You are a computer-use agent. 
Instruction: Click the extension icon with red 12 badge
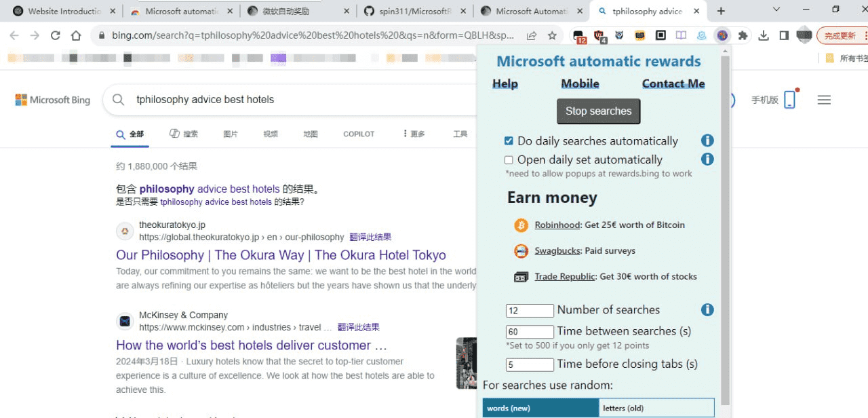(578, 36)
